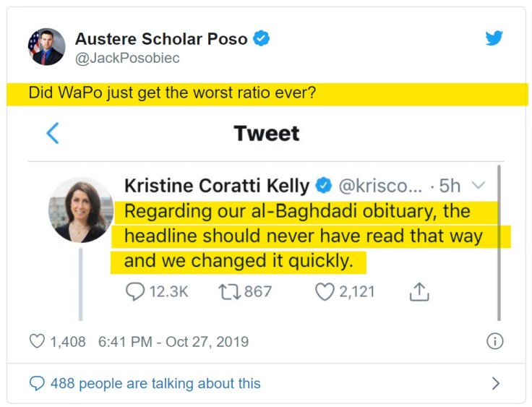
Task: Click the @JackPosobiec handle
Action: coord(127,58)
